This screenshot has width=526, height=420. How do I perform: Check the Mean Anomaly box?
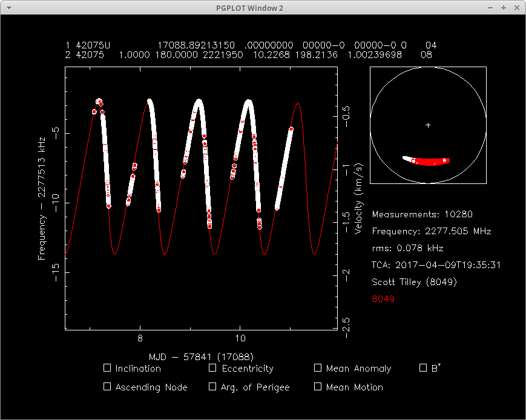point(318,368)
